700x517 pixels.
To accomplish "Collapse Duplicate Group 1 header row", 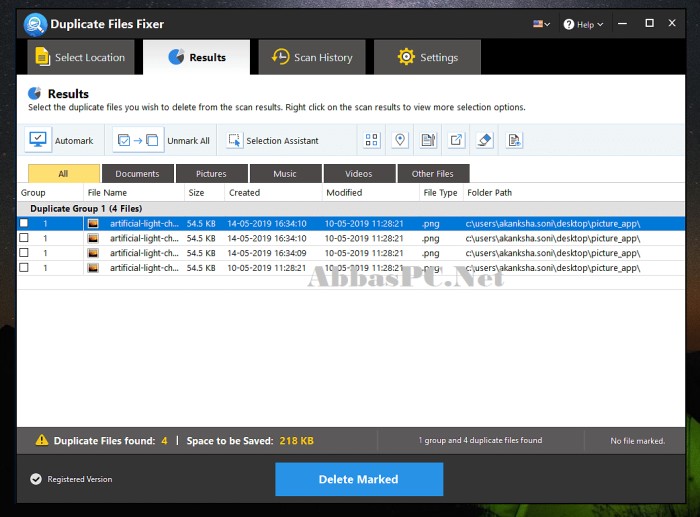I will click(351, 208).
